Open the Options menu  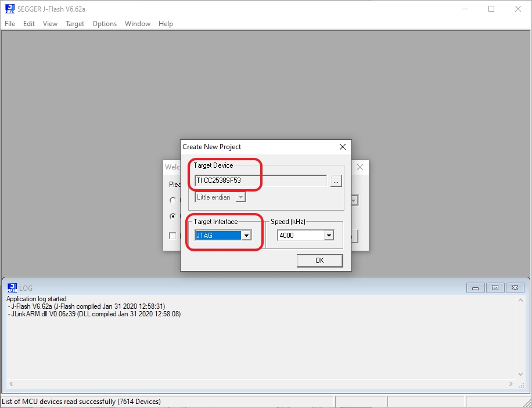tap(105, 24)
